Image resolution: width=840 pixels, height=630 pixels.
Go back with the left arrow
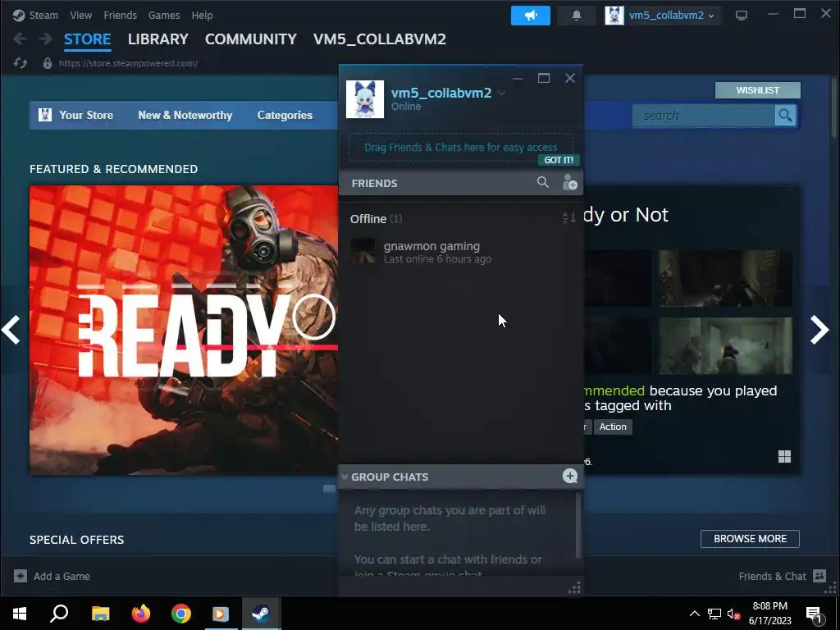pyautogui.click(x=20, y=39)
